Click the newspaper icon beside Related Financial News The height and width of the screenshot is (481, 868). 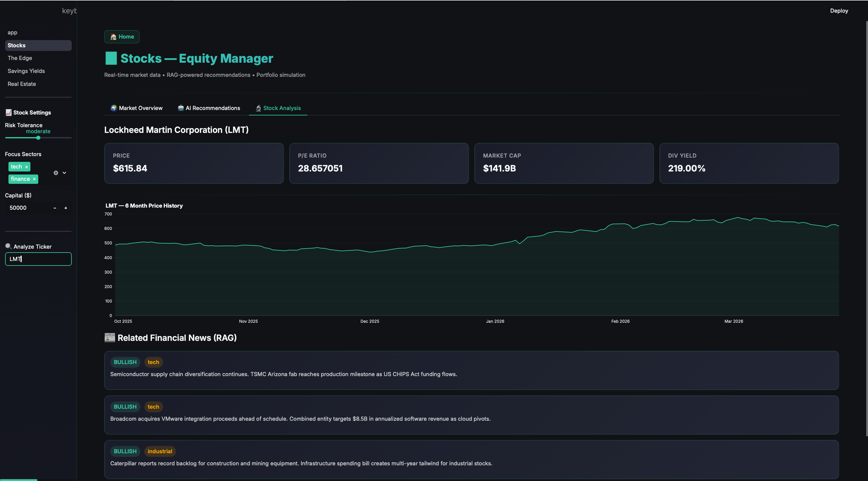[x=109, y=338]
